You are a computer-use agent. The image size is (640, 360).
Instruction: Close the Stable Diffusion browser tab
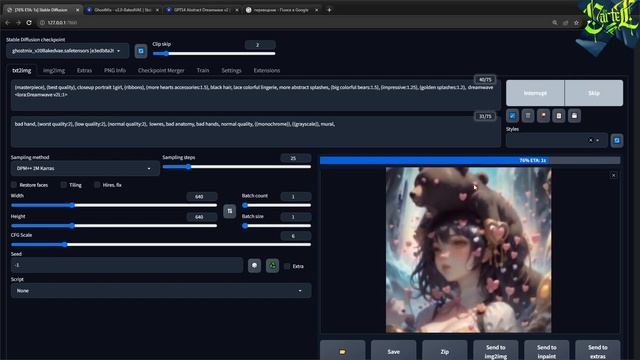77,10
